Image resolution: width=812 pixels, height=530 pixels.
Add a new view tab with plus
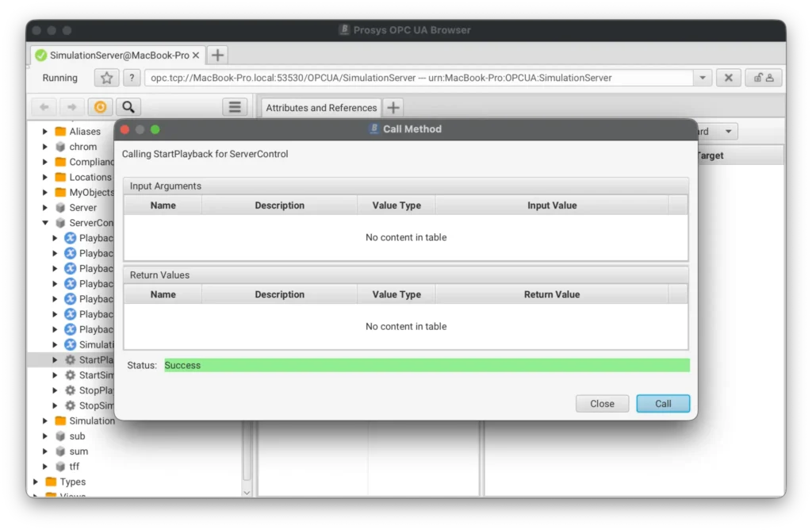pyautogui.click(x=393, y=108)
